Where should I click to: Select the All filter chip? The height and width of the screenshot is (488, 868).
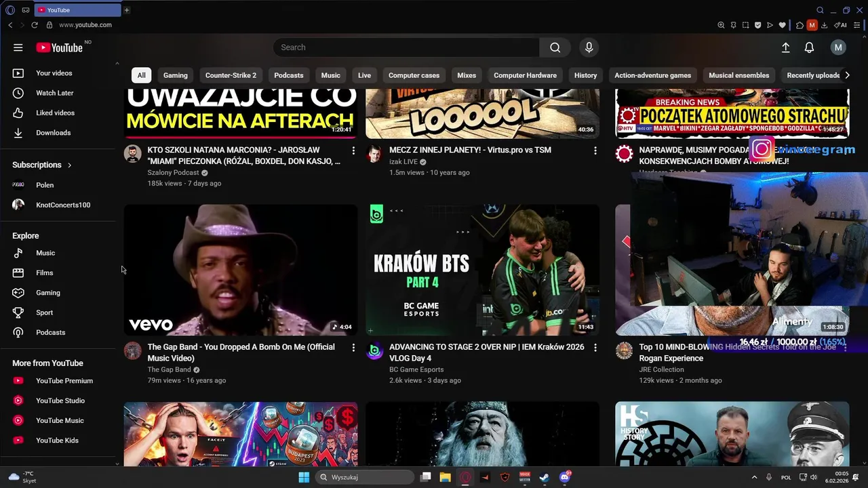[141, 75]
